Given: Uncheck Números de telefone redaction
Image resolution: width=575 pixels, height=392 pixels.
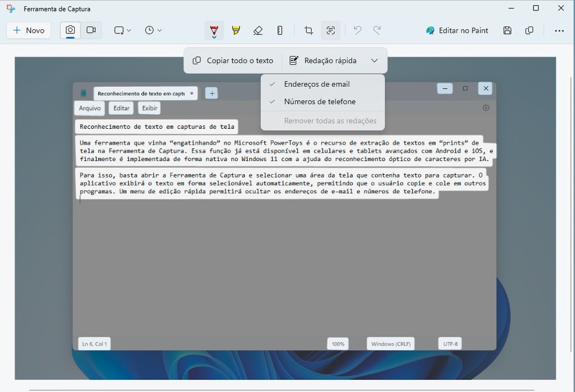Looking at the screenshot, I should (323, 102).
